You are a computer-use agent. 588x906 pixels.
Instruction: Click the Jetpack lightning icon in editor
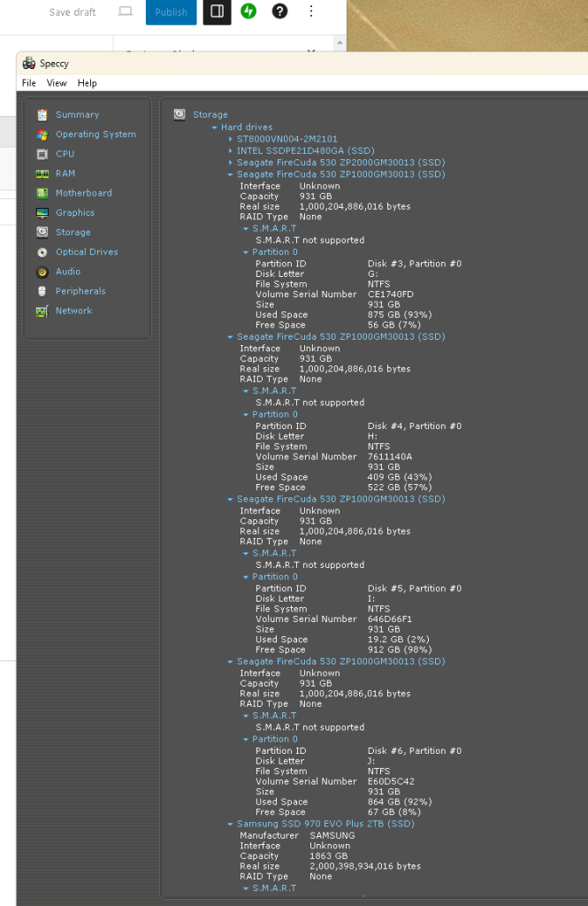point(248,11)
